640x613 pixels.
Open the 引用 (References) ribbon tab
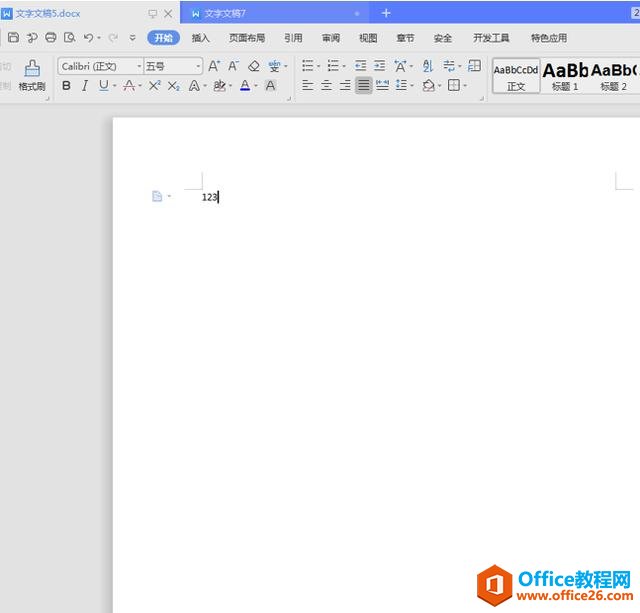(x=293, y=38)
